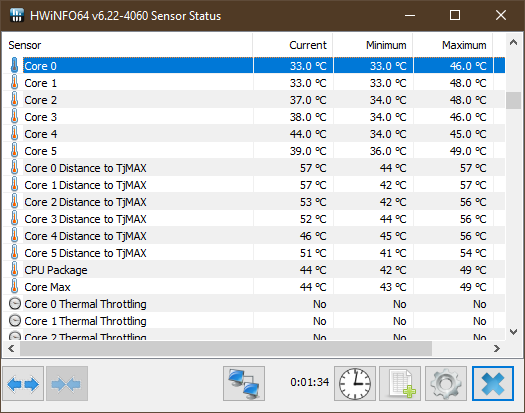Select the Core 0 Distance to TjMAX label
The width and height of the screenshot is (525, 413).
click(85, 168)
